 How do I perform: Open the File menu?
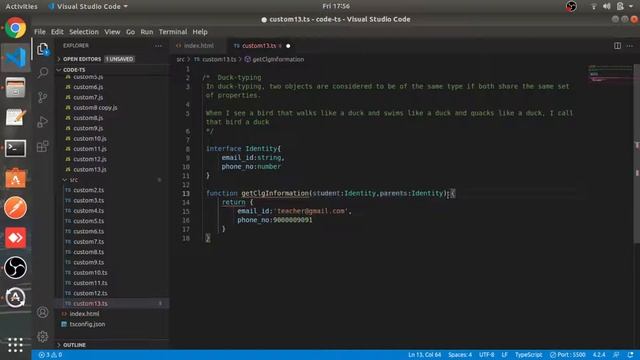(40, 32)
